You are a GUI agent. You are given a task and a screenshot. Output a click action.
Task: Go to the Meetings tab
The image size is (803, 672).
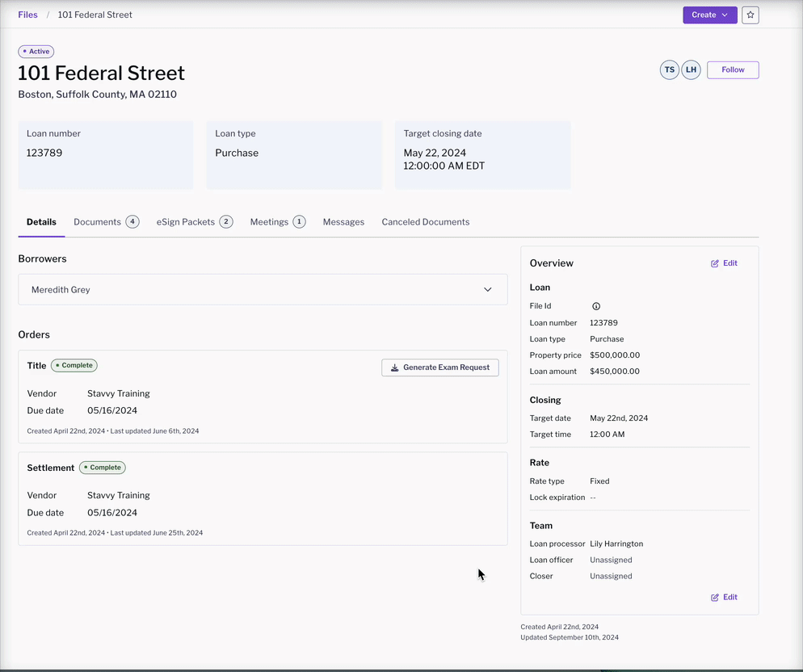[x=278, y=222]
